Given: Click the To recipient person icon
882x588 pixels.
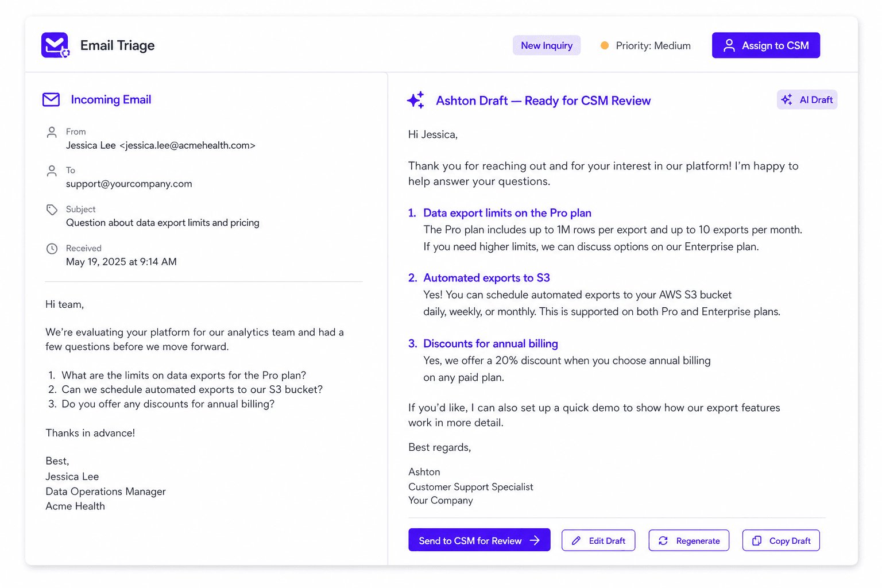Looking at the screenshot, I should pyautogui.click(x=52, y=171).
